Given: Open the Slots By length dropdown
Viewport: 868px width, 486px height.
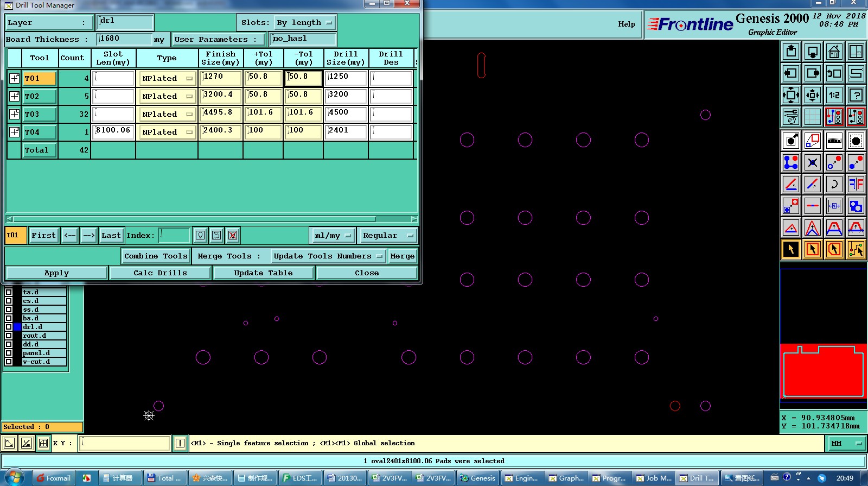Looking at the screenshot, I should [x=304, y=23].
